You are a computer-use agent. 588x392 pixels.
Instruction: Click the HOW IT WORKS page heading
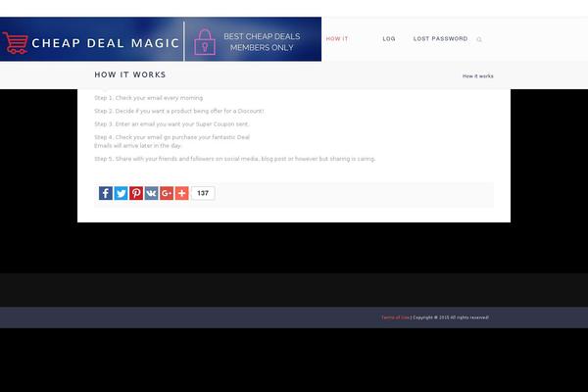[130, 74]
